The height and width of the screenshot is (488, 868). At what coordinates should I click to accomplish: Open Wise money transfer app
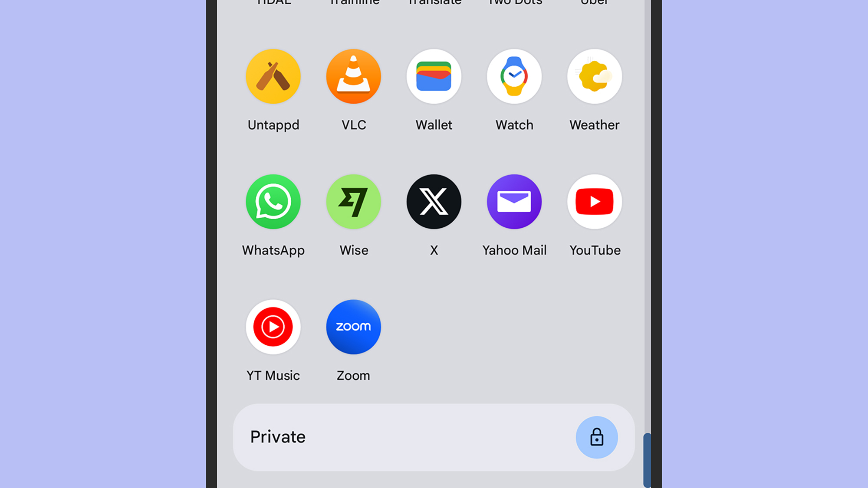(x=354, y=201)
